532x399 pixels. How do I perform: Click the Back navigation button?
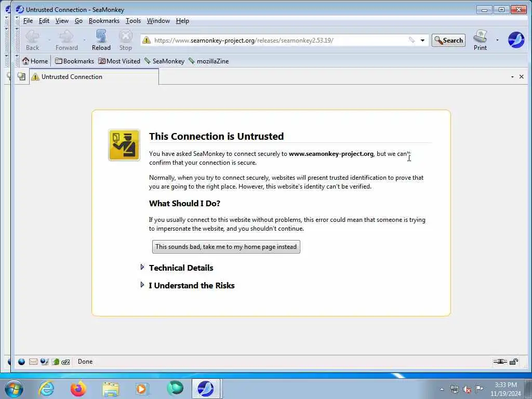(x=33, y=40)
